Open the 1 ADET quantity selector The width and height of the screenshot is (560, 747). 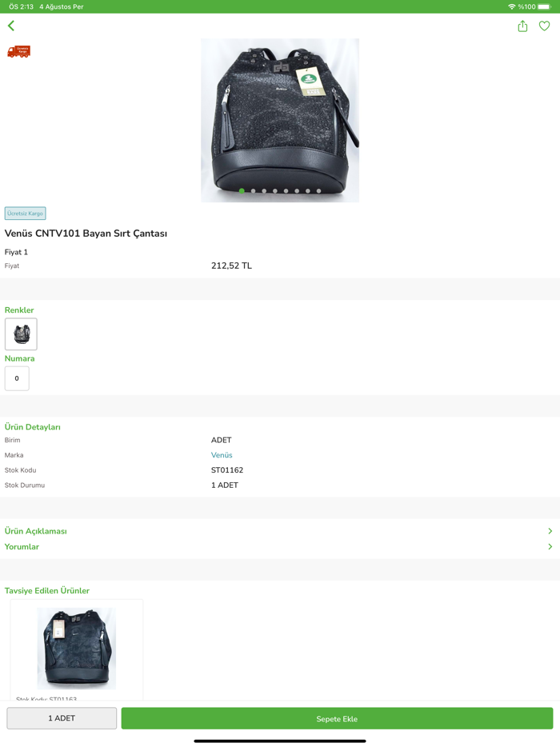pos(62,718)
